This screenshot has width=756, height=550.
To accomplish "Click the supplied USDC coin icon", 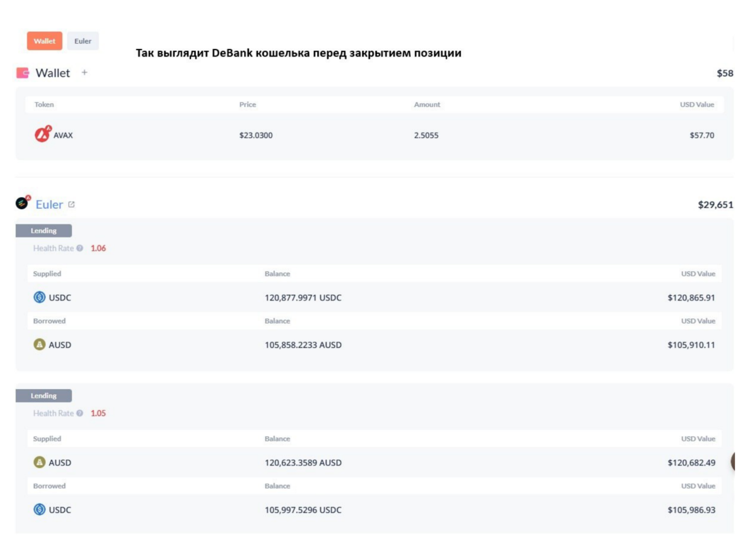I will tap(39, 297).
